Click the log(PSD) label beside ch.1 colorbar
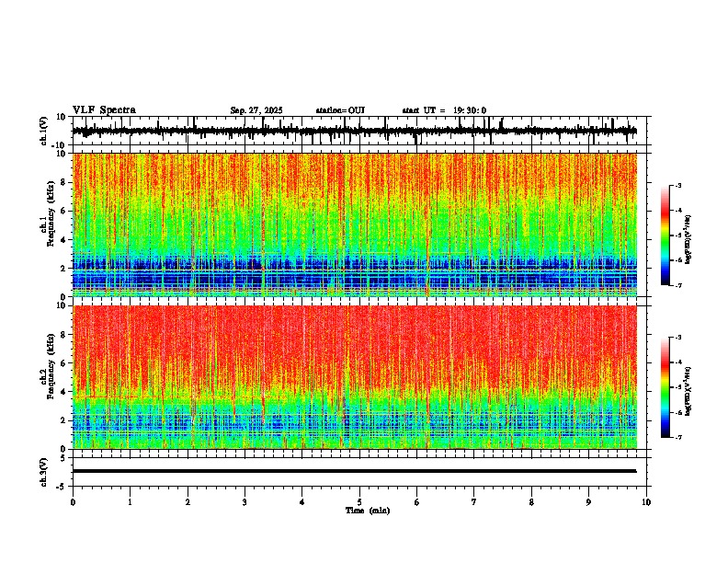 click(688, 240)
